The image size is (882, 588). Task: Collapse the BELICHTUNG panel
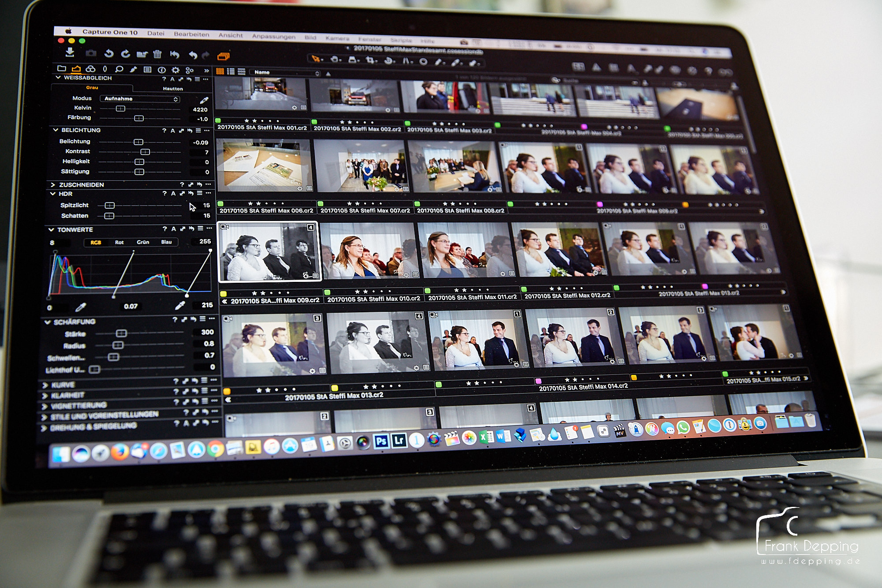56,130
